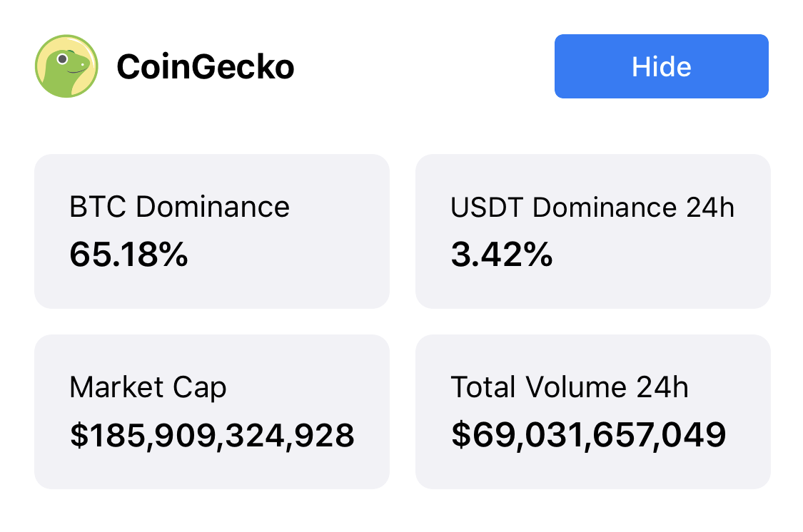Screen dimensions: 803x532
Task: Click the Total Volume 24h label text
Action: 570,387
